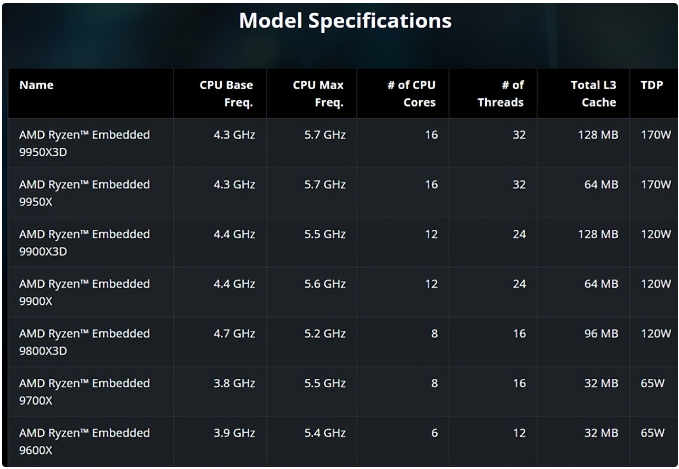Select the AMD Ryzen Embedded 9950X3D name

click(x=84, y=142)
